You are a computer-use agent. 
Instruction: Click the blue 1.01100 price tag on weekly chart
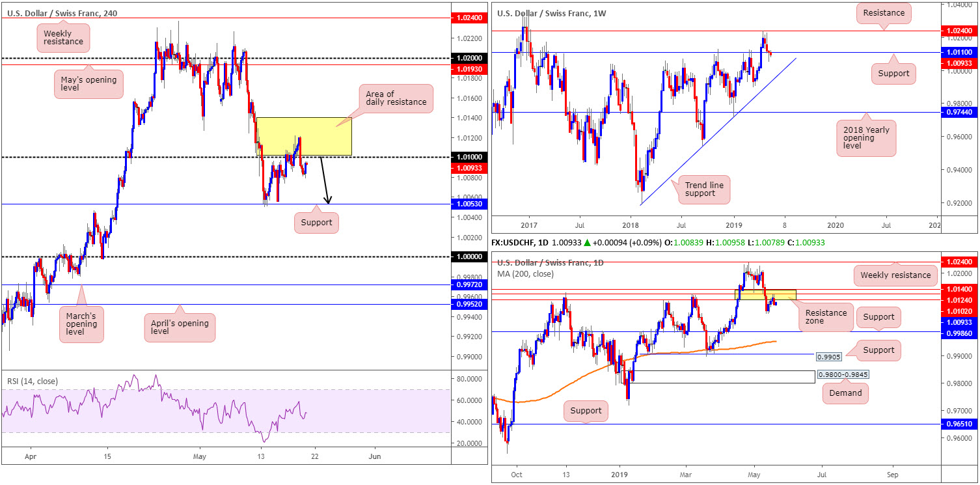[959, 52]
